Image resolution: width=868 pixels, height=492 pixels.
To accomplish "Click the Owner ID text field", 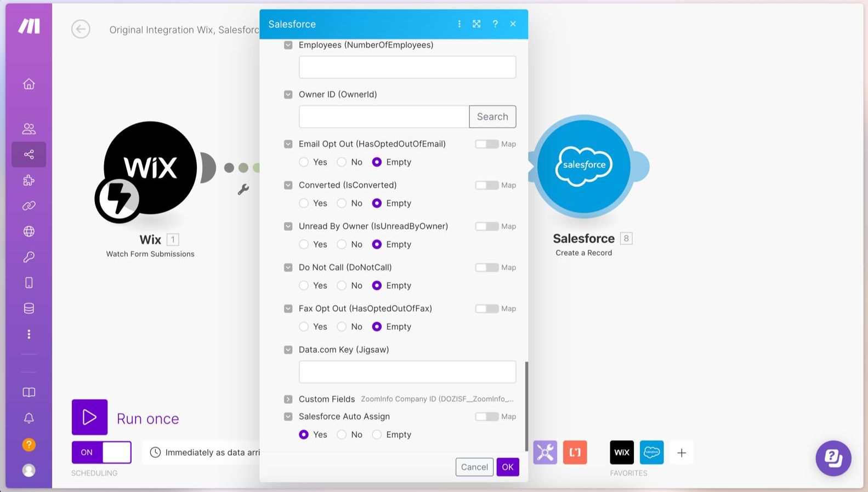I will coord(384,117).
